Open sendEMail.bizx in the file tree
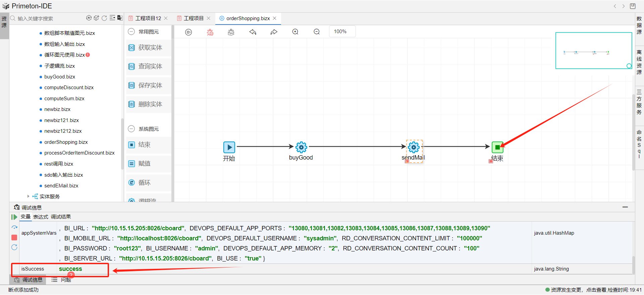The height and width of the screenshot is (295, 644). [x=61, y=186]
